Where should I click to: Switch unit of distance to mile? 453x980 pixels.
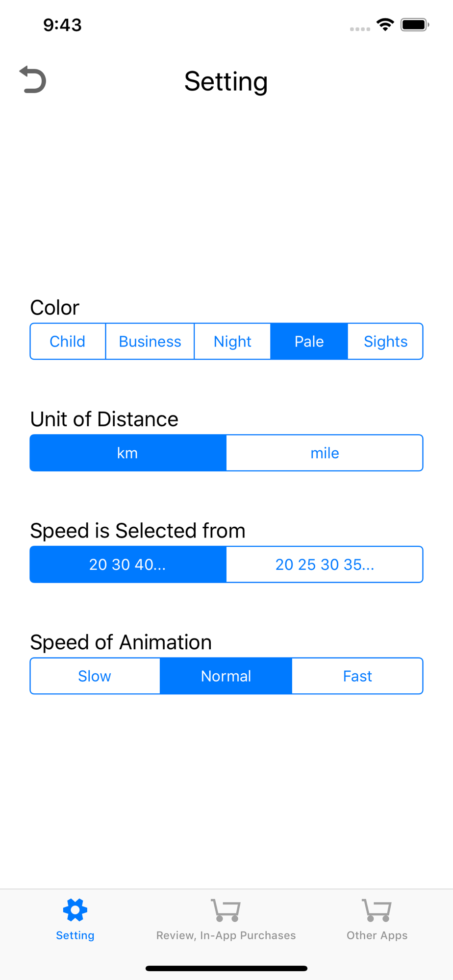[x=325, y=453]
